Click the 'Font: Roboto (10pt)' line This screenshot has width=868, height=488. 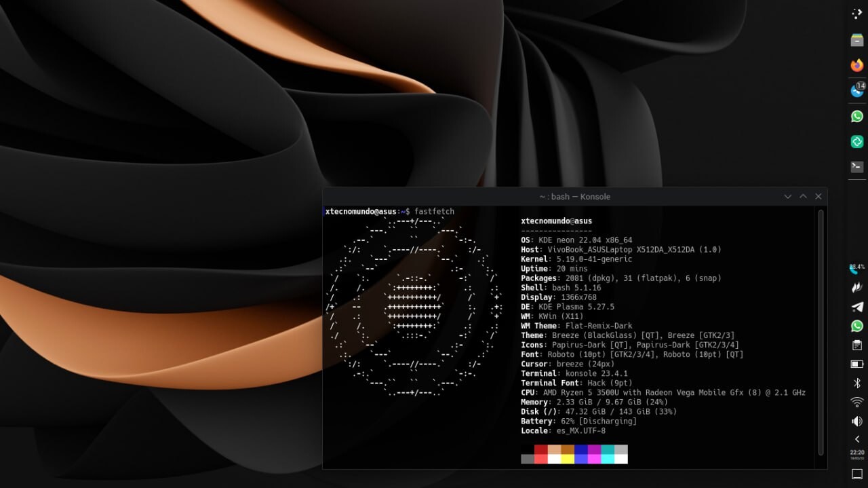tap(632, 354)
